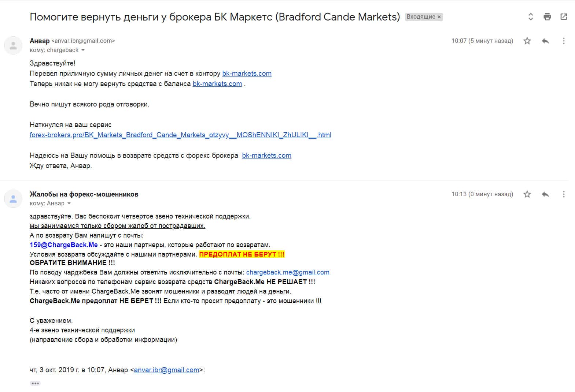Show recipient details for chargeback

[x=83, y=50]
